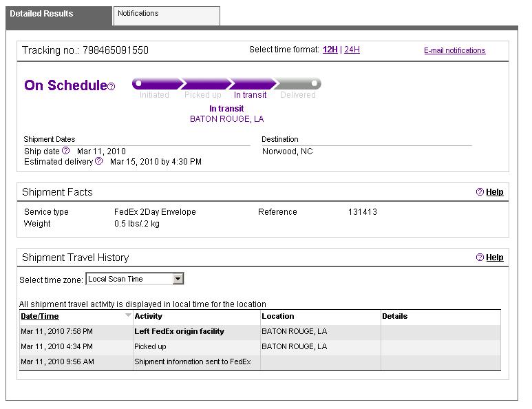Click BATON ROUGE, LA in Left FedEx origin row
The height and width of the screenshot is (409, 532).
click(294, 332)
